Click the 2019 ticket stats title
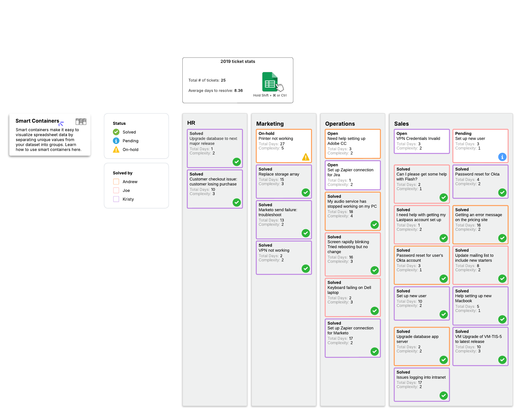 pos(238,62)
